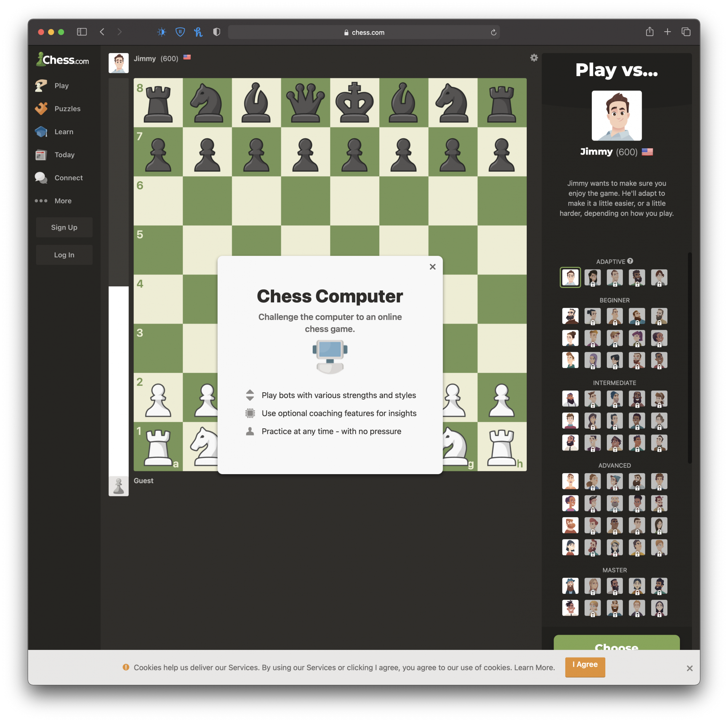The image size is (728, 722).
Task: Click the black queen on d8
Action: [305, 103]
